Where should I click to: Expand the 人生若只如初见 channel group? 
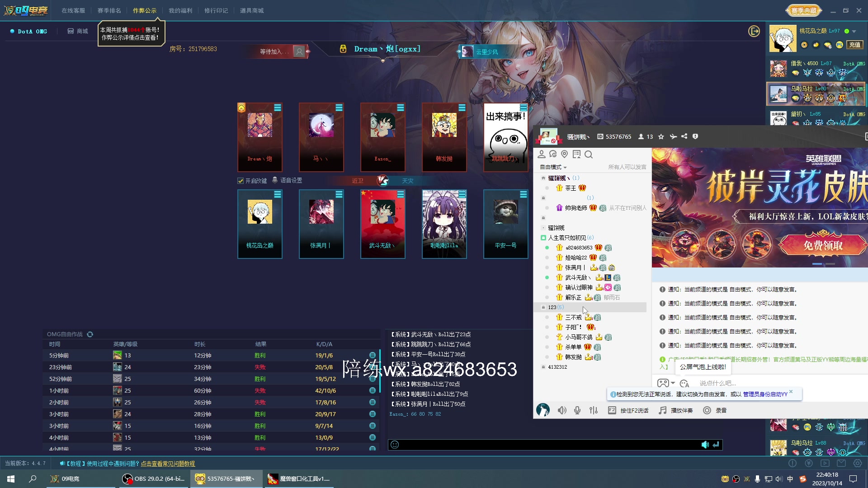coord(543,238)
